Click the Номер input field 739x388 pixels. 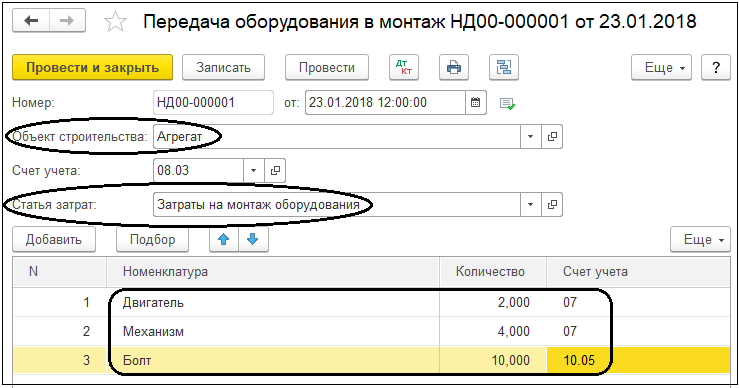[x=213, y=102]
